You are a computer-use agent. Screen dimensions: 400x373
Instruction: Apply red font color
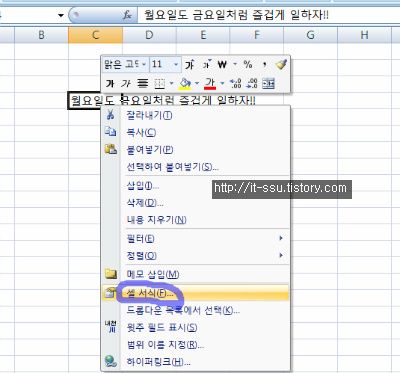pos(210,83)
